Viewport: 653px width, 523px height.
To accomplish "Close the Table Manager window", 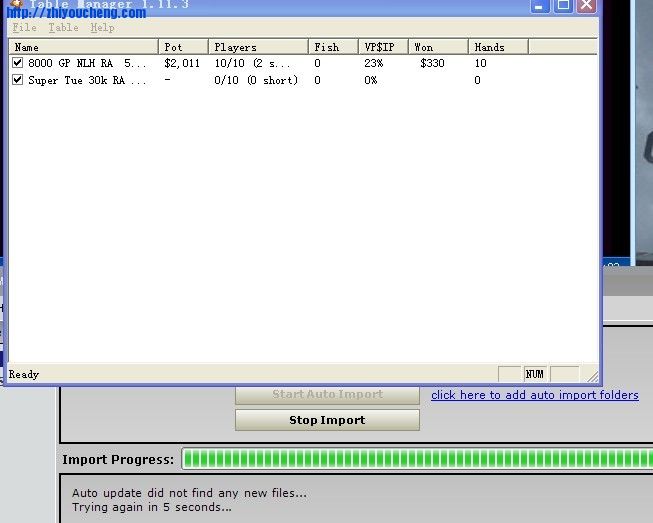I will (x=585, y=5).
